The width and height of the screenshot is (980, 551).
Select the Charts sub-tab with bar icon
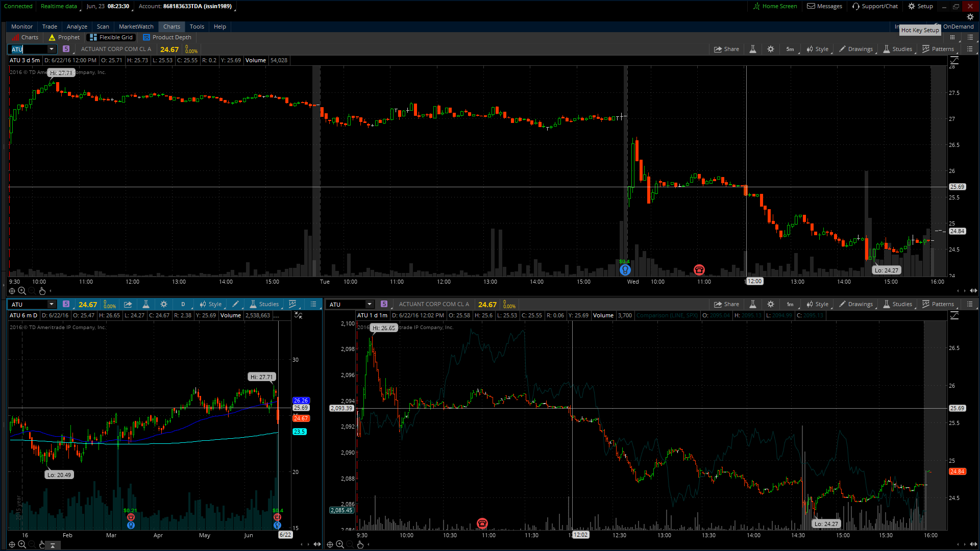(x=26, y=37)
